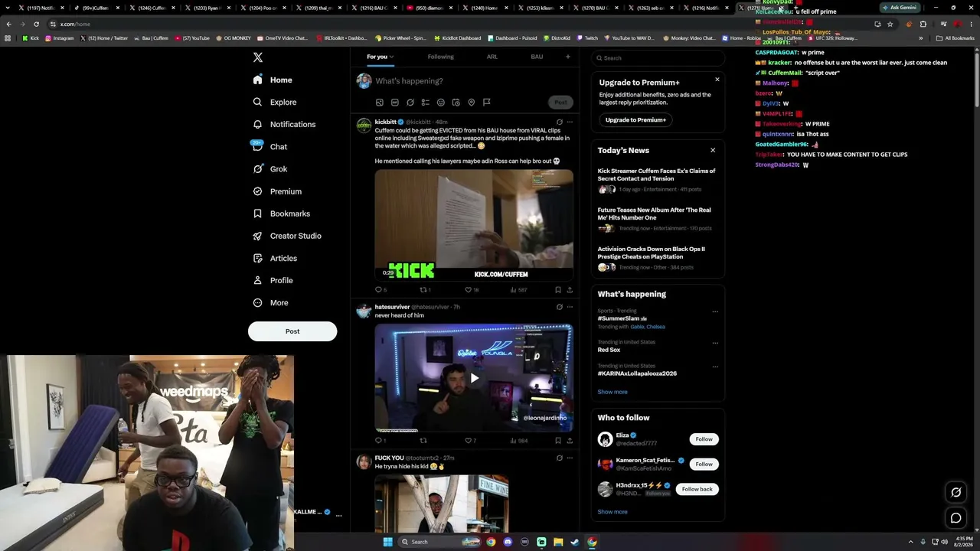Open account switcher menu dots
Viewport: 980px width, 551px height.
point(338,515)
